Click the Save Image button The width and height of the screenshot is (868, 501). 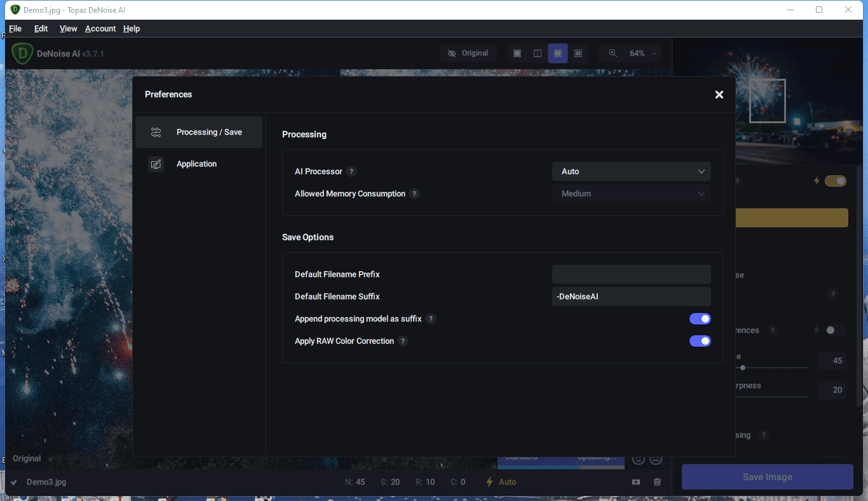(x=768, y=477)
